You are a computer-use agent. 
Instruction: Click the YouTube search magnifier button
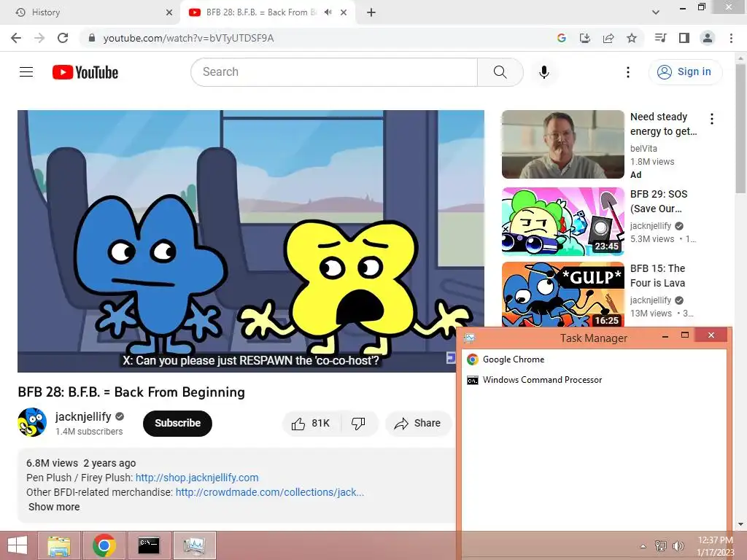pos(500,72)
